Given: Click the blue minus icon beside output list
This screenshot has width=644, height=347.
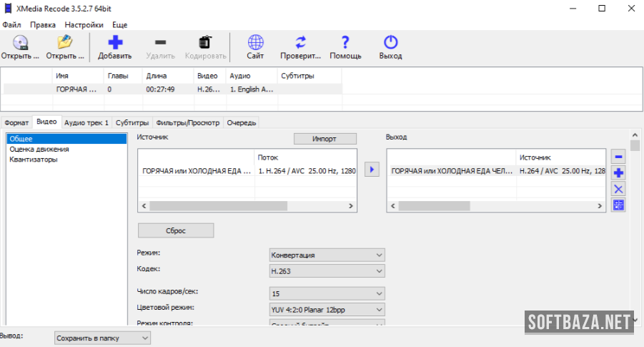Looking at the screenshot, I should (618, 156).
